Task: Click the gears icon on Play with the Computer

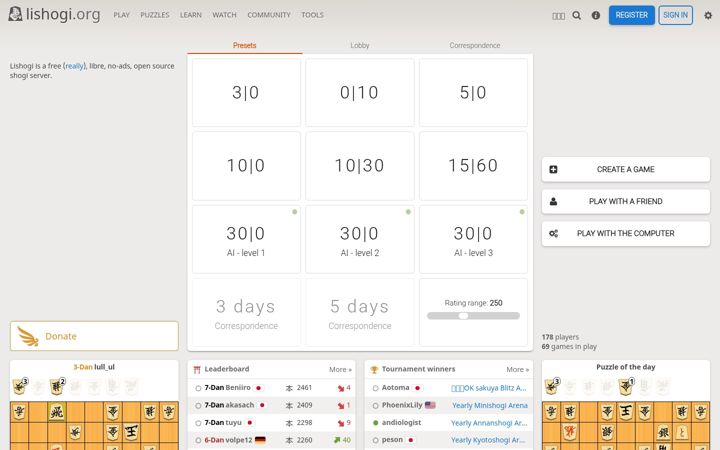Action: (553, 233)
